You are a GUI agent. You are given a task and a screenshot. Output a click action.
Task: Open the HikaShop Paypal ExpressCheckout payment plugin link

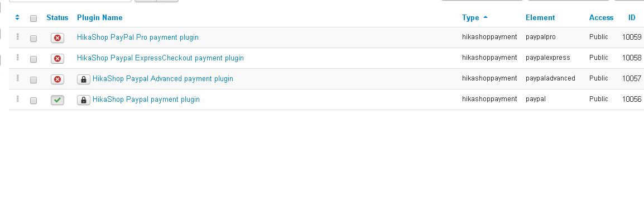pyautogui.click(x=160, y=58)
